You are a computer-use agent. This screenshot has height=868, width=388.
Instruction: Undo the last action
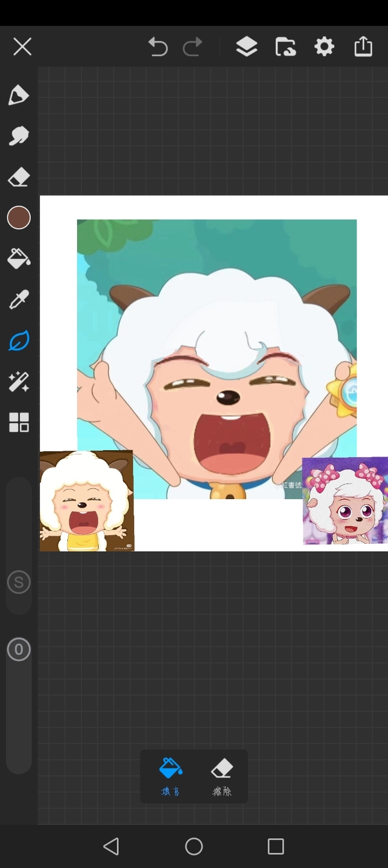[158, 47]
